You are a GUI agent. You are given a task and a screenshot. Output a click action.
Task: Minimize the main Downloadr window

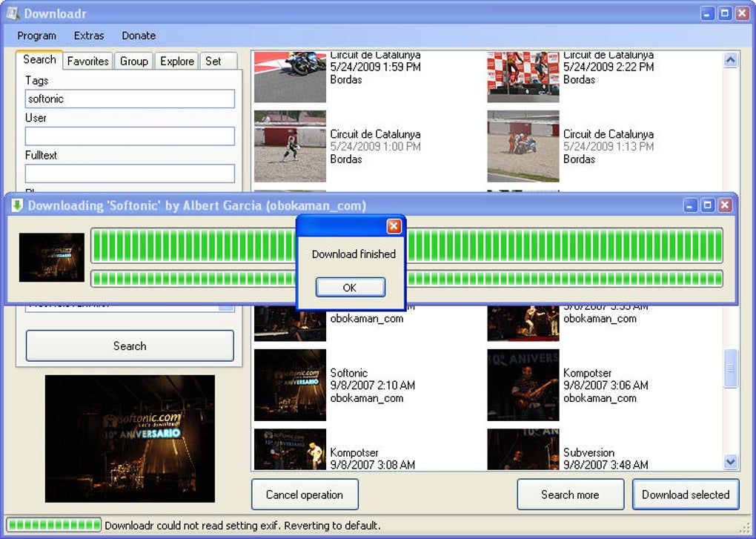[707, 13]
